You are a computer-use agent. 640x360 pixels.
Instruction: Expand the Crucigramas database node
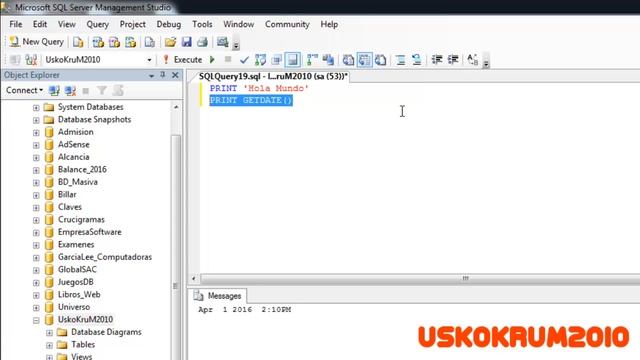click(36, 220)
